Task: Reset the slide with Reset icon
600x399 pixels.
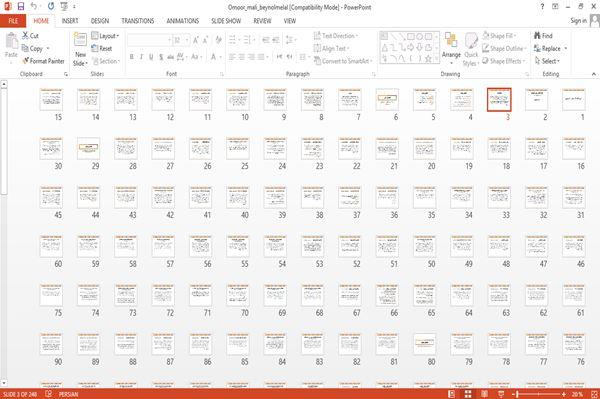Action: coord(95,48)
